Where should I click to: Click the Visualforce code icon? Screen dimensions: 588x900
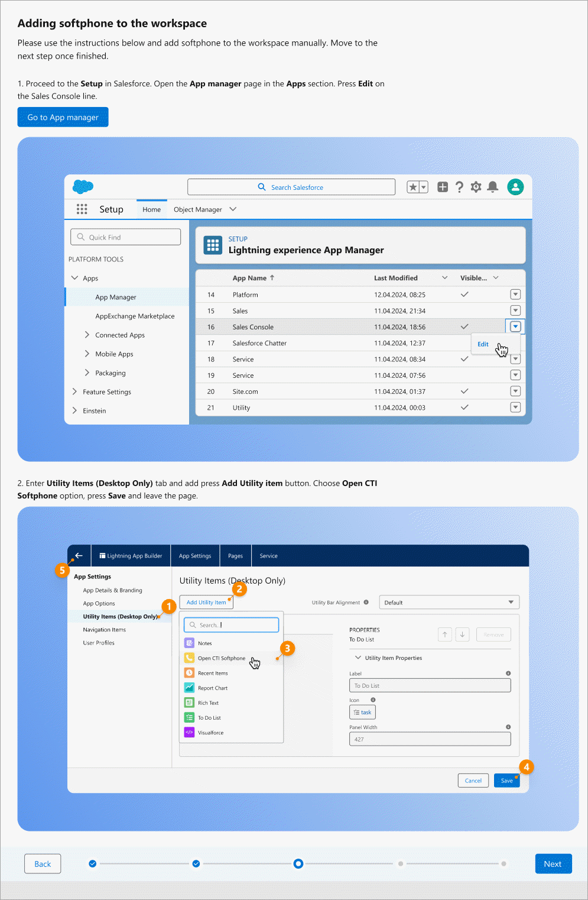189,732
